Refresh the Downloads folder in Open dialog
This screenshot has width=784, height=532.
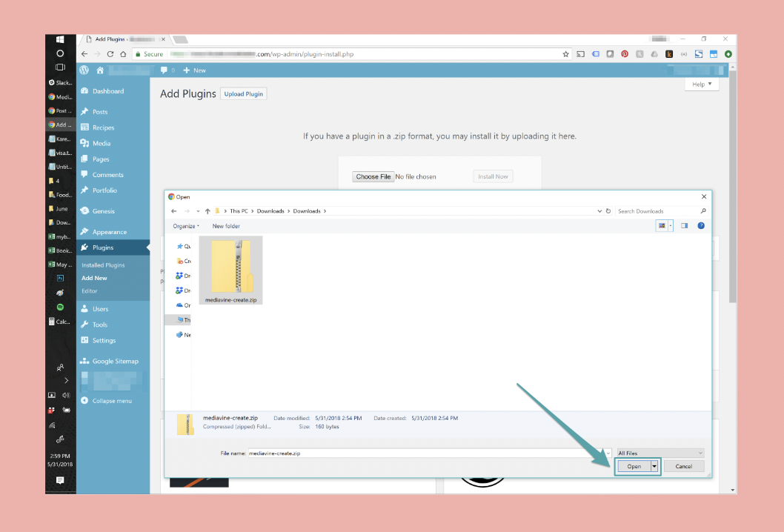pyautogui.click(x=608, y=211)
